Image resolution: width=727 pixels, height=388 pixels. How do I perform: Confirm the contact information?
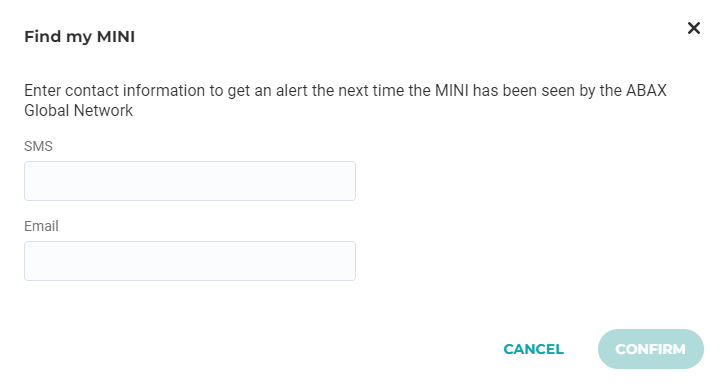(x=650, y=349)
